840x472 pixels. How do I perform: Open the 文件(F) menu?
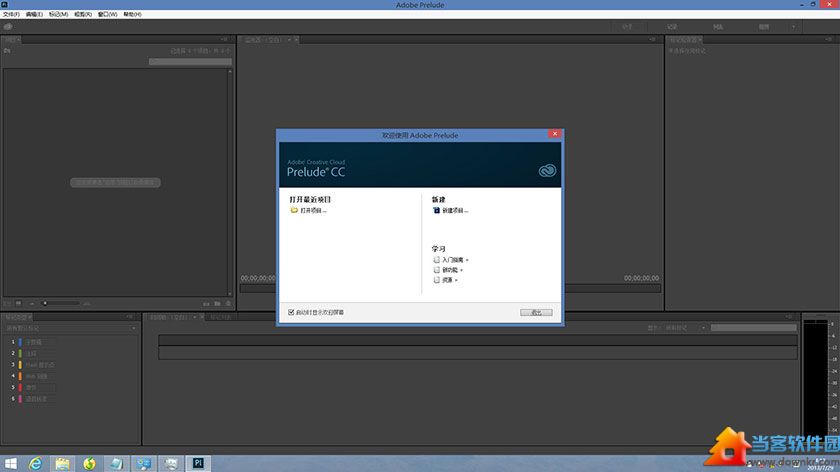coord(11,14)
